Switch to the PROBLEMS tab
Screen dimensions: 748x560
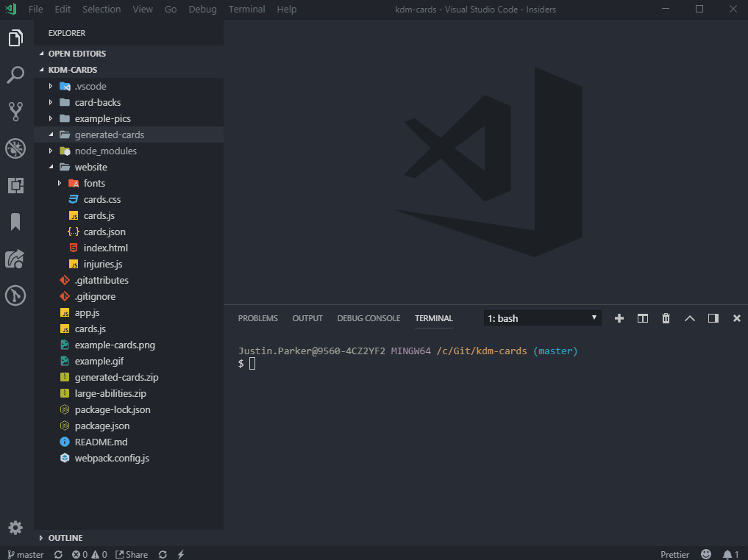(257, 318)
